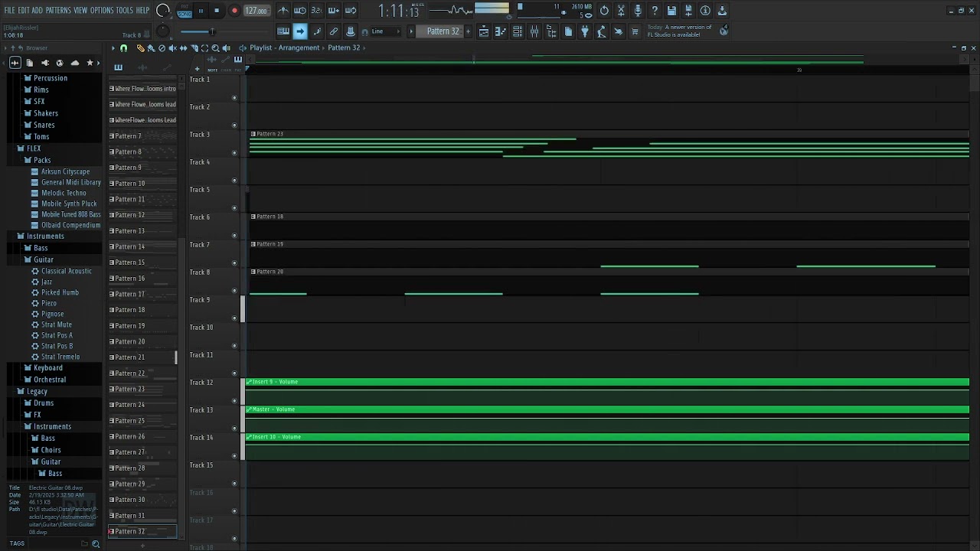The height and width of the screenshot is (551, 980).
Task: Select Pattern 23 in the picker list
Action: [142, 389]
